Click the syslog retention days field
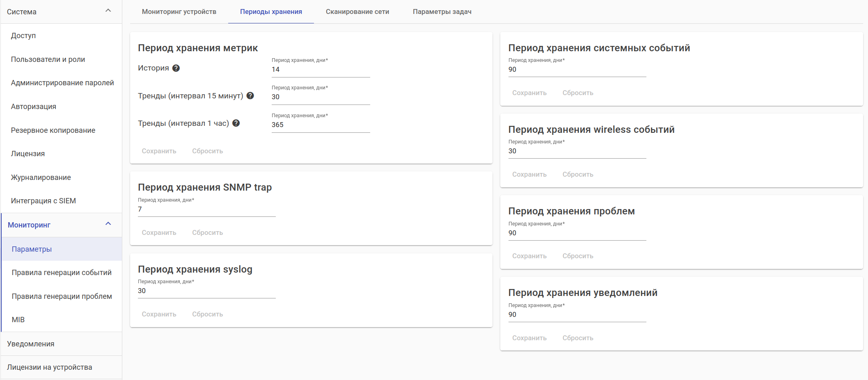 206,291
